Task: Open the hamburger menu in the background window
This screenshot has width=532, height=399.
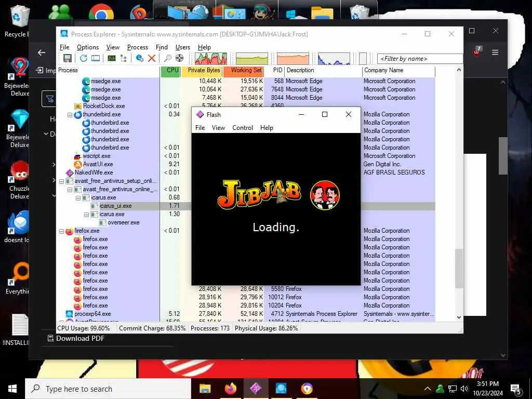Action: [495, 52]
